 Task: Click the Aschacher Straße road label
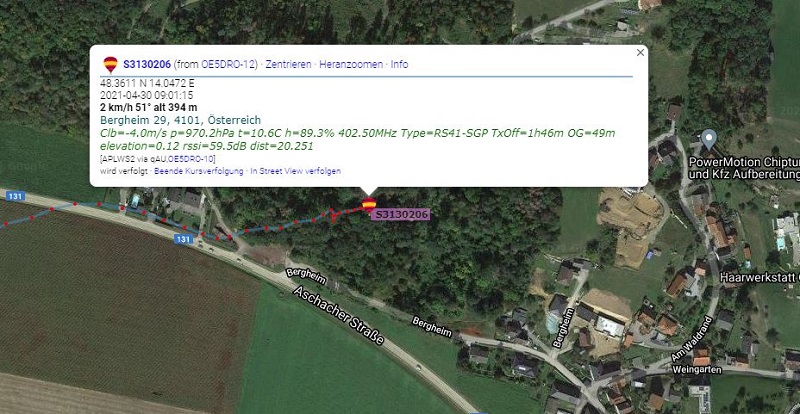tap(339, 316)
